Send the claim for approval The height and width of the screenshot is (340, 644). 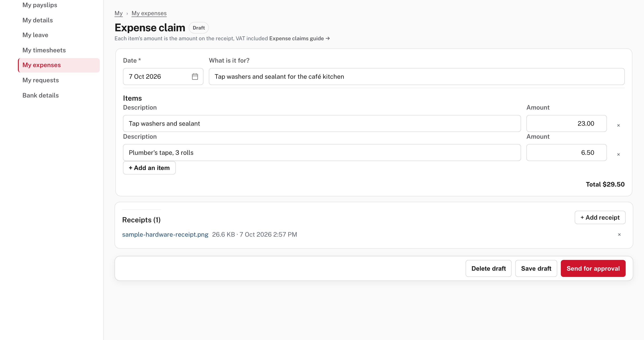593,268
